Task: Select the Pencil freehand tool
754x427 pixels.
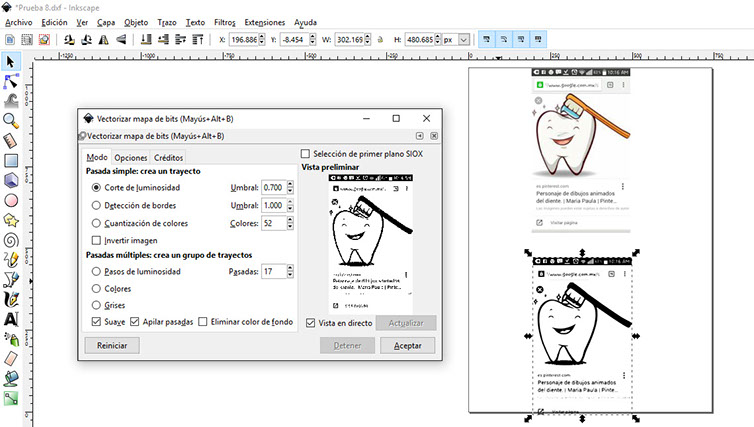Action: (11, 260)
